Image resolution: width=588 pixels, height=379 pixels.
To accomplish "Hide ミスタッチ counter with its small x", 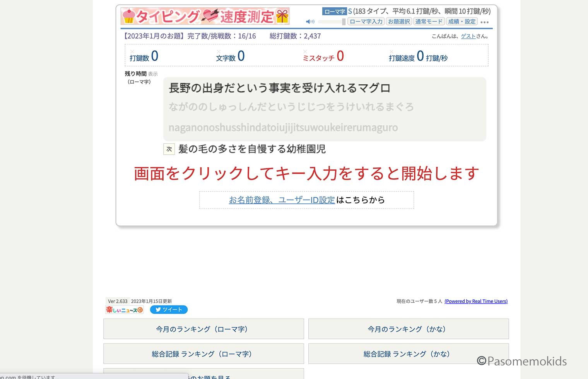I will pos(305,51).
